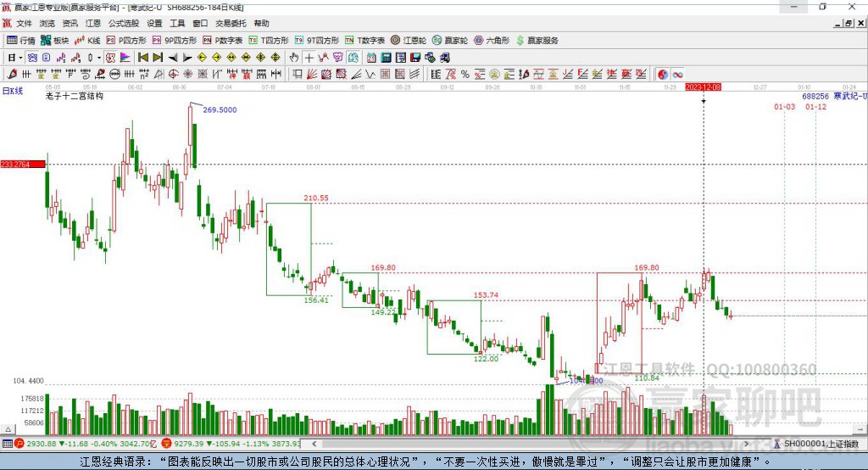Toggle the gradient flag icon

pyautogui.click(x=125, y=58)
